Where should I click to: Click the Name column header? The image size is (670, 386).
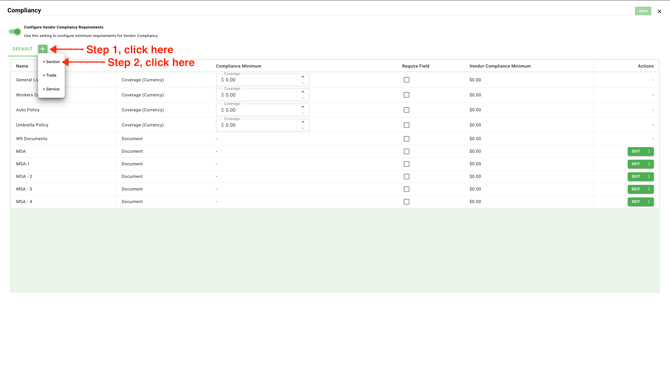(x=22, y=66)
